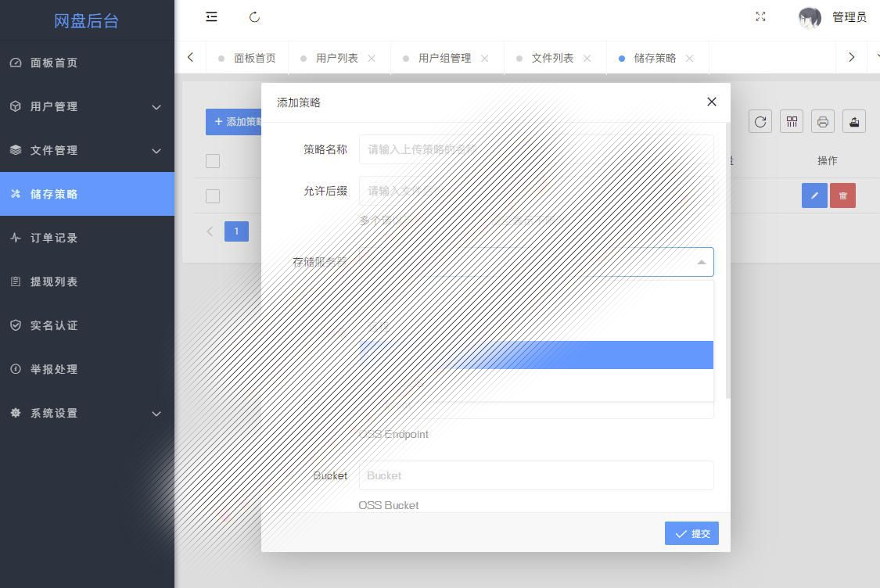Open 面板首页 in the sidebar
This screenshot has height=588, width=880.
click(87, 63)
